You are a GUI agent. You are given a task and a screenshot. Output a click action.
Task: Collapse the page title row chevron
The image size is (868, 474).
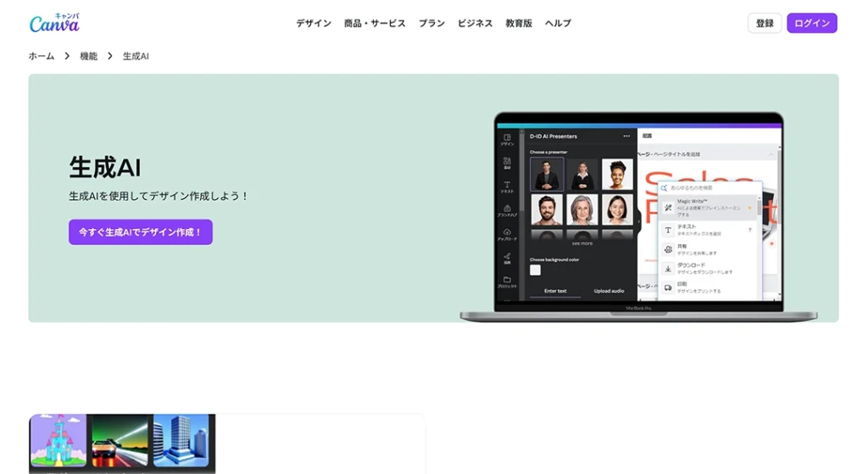pyautogui.click(x=771, y=154)
